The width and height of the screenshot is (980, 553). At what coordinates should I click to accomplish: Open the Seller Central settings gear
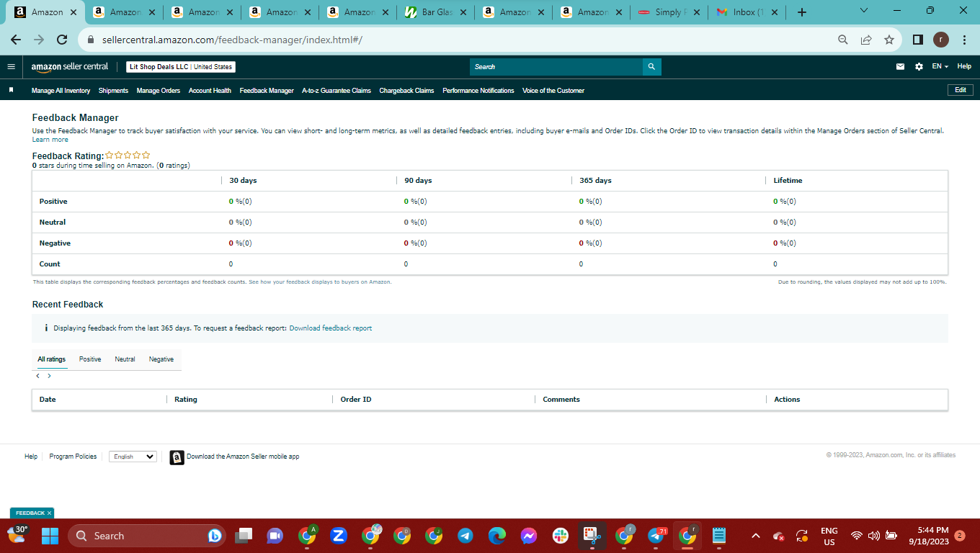(x=919, y=67)
